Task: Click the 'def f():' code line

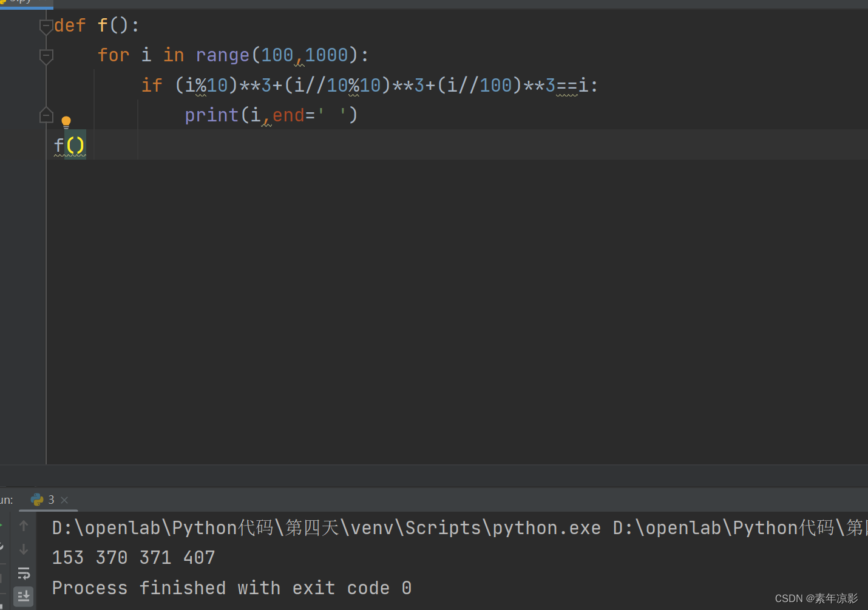Action: pos(97,25)
